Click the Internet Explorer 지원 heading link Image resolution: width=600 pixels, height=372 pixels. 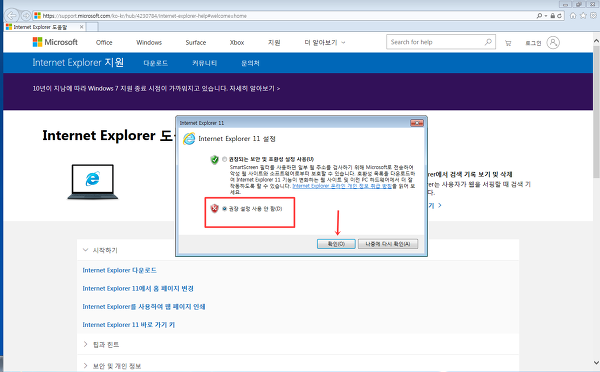(78, 62)
